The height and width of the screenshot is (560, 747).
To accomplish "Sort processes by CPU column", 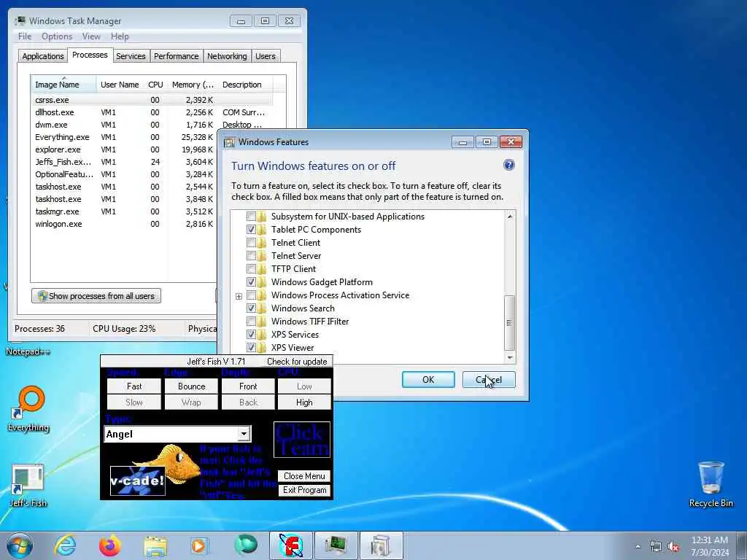I will [x=155, y=85].
